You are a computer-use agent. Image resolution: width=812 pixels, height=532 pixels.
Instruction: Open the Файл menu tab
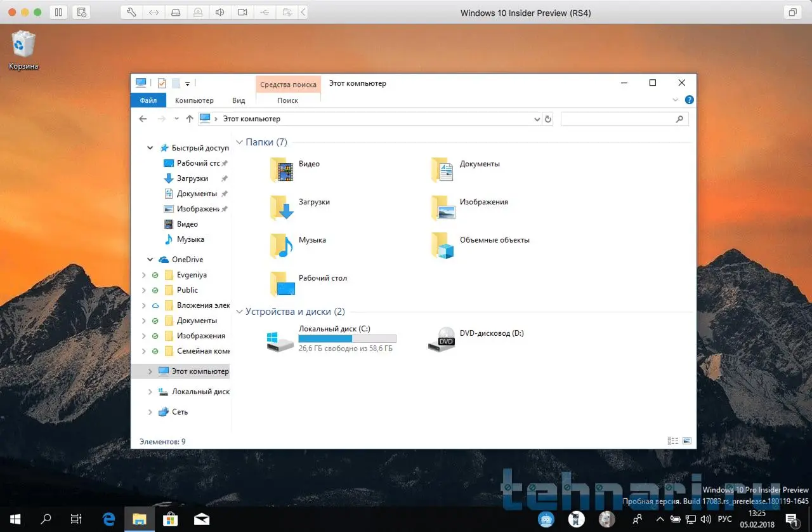tap(148, 100)
